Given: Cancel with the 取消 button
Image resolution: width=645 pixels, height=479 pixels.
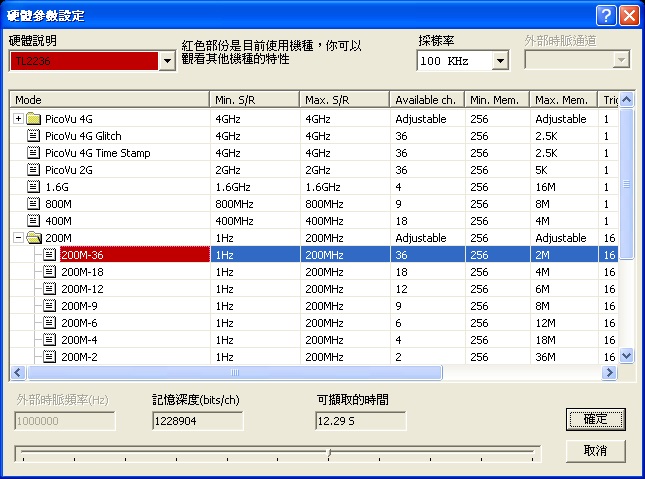Looking at the screenshot, I should [596, 451].
